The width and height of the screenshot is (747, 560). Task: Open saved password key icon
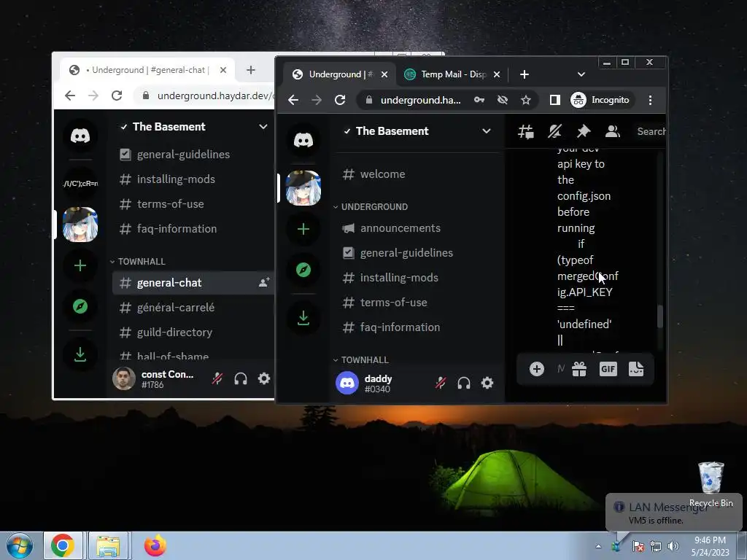click(x=479, y=100)
